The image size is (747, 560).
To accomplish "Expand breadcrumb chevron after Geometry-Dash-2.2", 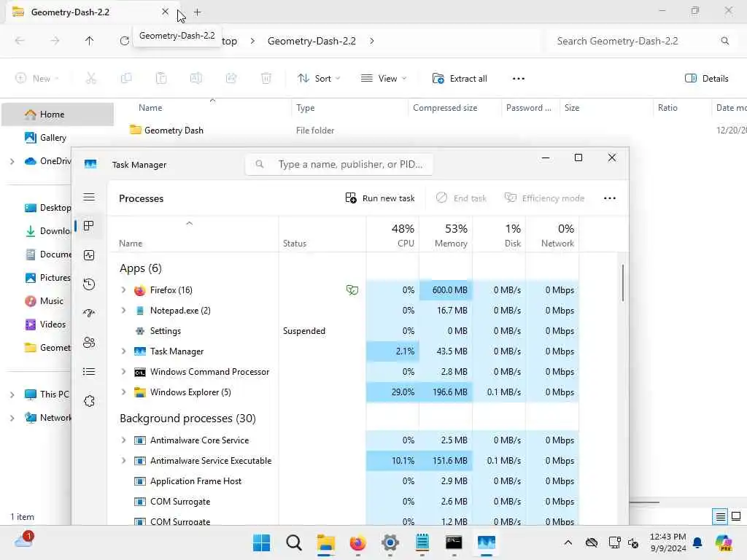I will point(372,41).
